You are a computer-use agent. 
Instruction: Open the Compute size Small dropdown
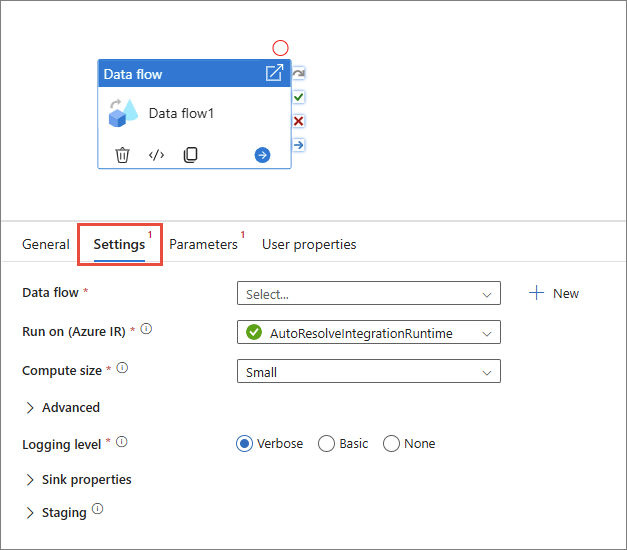pyautogui.click(x=369, y=371)
